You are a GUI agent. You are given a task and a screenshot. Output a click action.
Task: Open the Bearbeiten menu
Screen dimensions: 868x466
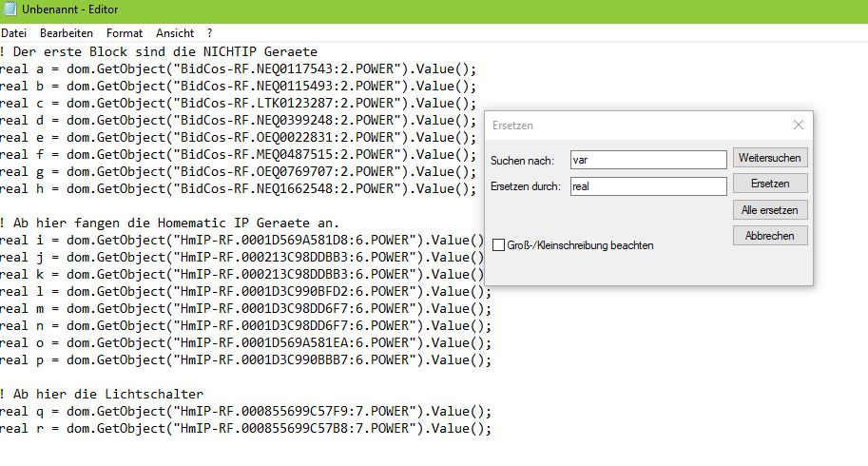[x=67, y=32]
